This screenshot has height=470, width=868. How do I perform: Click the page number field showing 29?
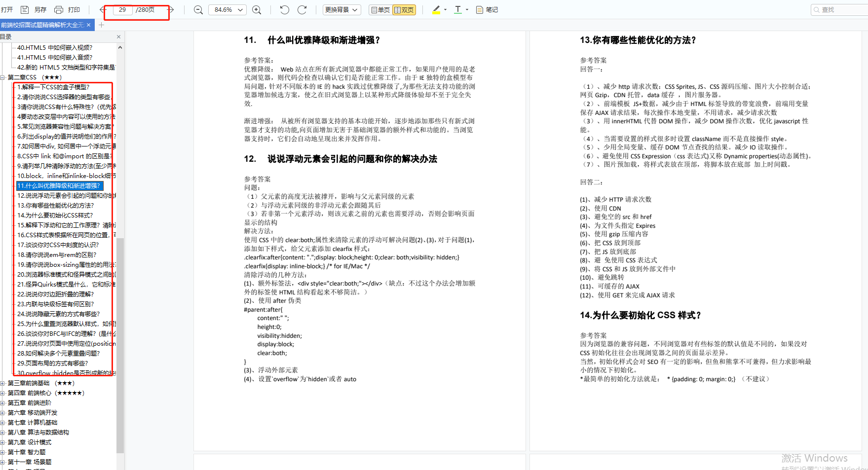coord(122,10)
